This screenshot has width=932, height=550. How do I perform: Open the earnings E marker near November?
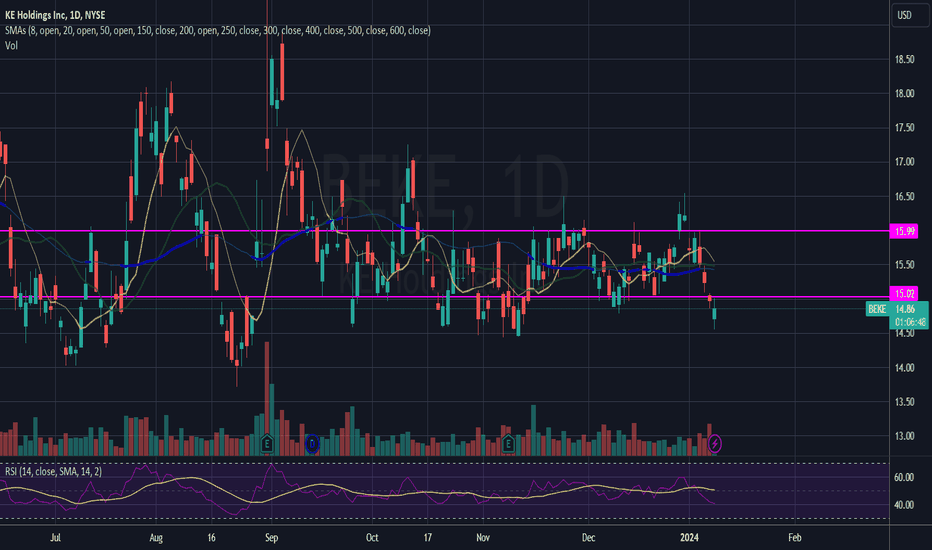[x=508, y=444]
